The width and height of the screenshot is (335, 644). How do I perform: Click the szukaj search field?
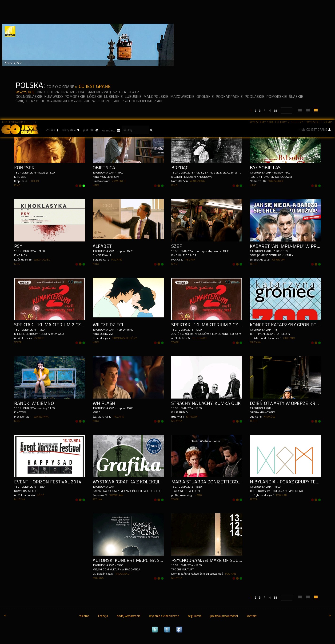click(x=135, y=130)
